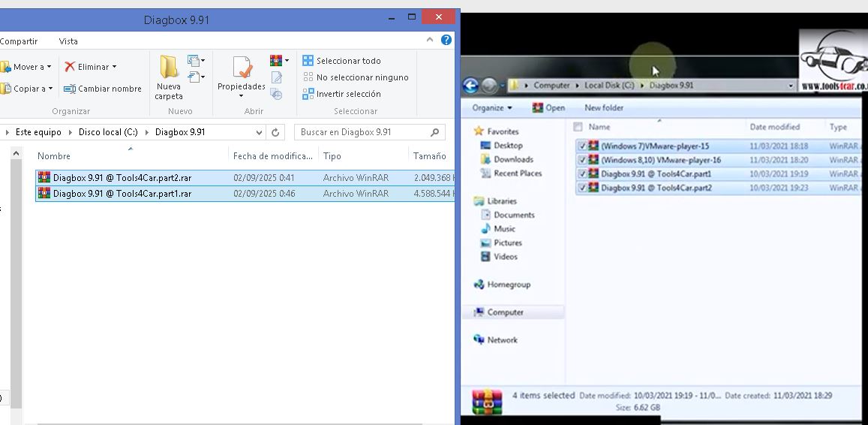Sort by the Fecha de modifica... column header
Image resolution: width=868 pixels, height=425 pixels.
tap(273, 156)
